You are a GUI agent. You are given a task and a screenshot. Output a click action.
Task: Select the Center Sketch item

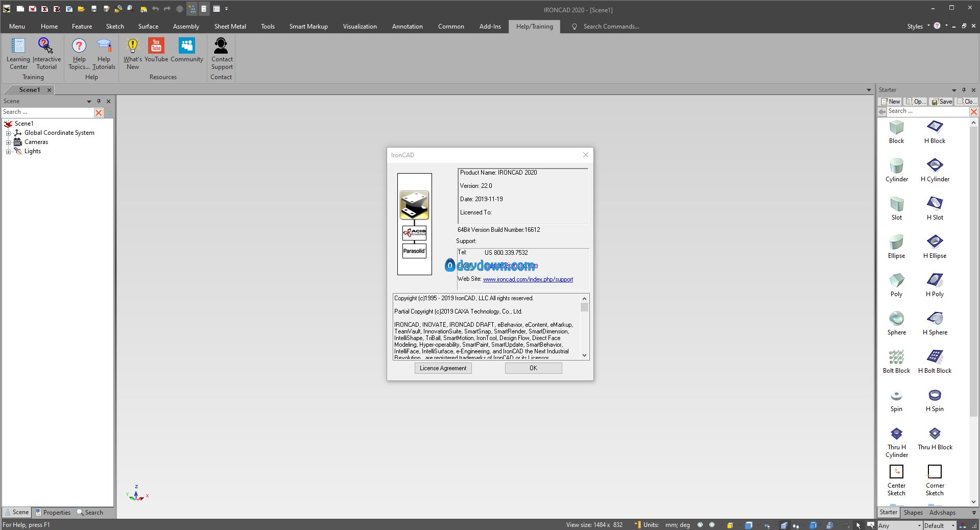pyautogui.click(x=896, y=480)
